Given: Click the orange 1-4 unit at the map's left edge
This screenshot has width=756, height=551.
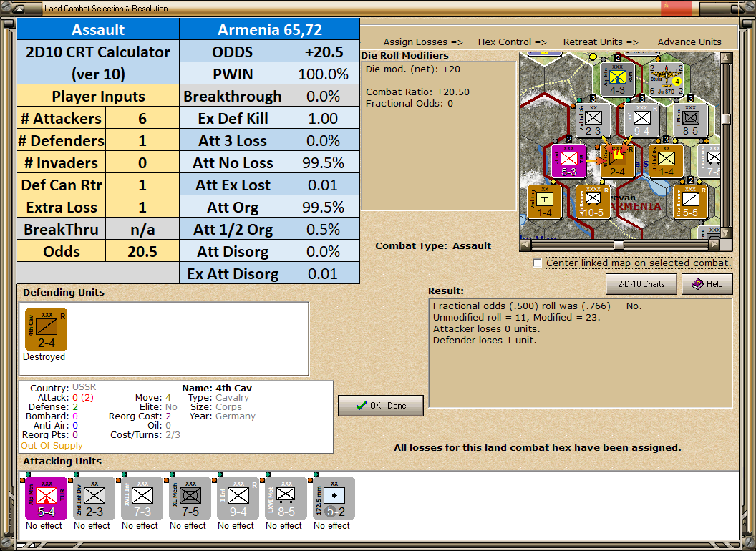Looking at the screenshot, I should pyautogui.click(x=544, y=202).
